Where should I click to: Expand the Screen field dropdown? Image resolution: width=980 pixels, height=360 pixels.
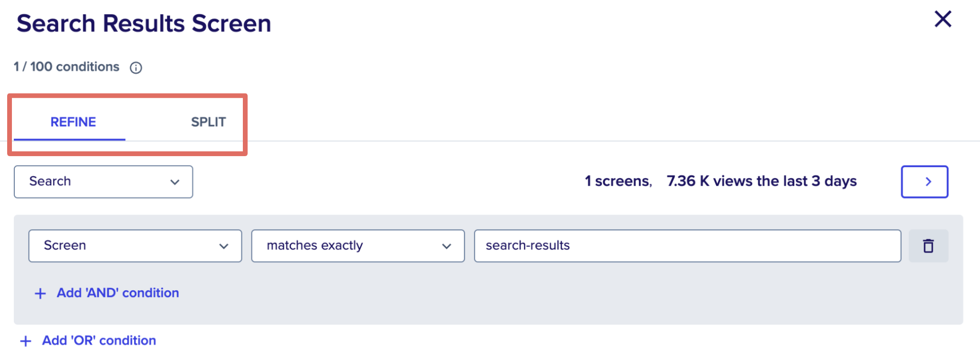(135, 246)
